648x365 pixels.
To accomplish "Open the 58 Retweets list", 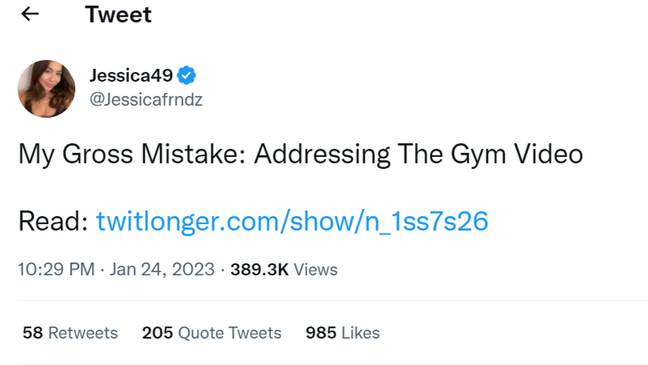I will point(70,333).
